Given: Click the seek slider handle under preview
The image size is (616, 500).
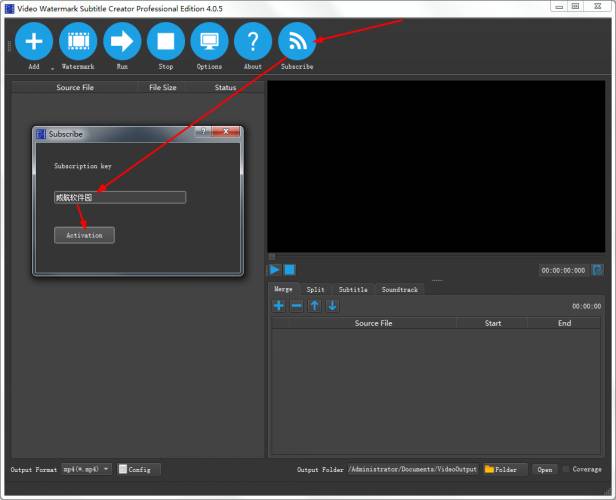Looking at the screenshot, I should click(272, 257).
